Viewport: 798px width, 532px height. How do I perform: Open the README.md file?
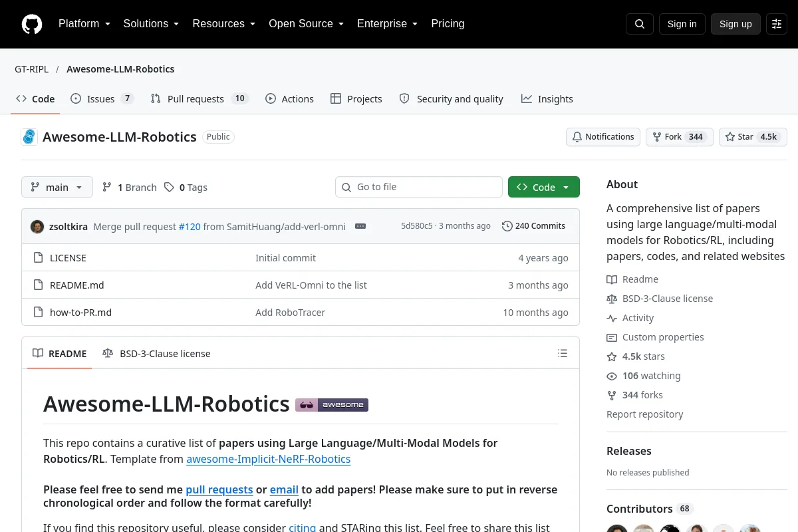[x=77, y=285]
